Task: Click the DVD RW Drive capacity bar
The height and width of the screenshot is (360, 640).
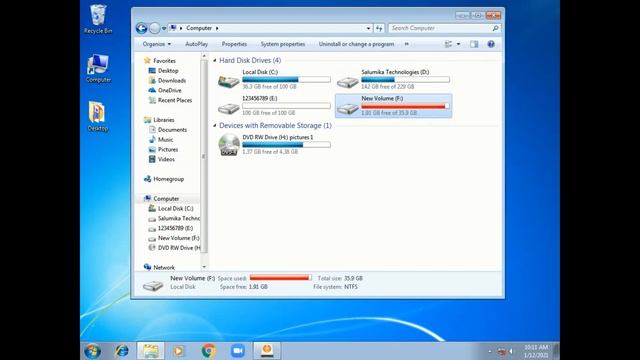Action: coord(286,144)
